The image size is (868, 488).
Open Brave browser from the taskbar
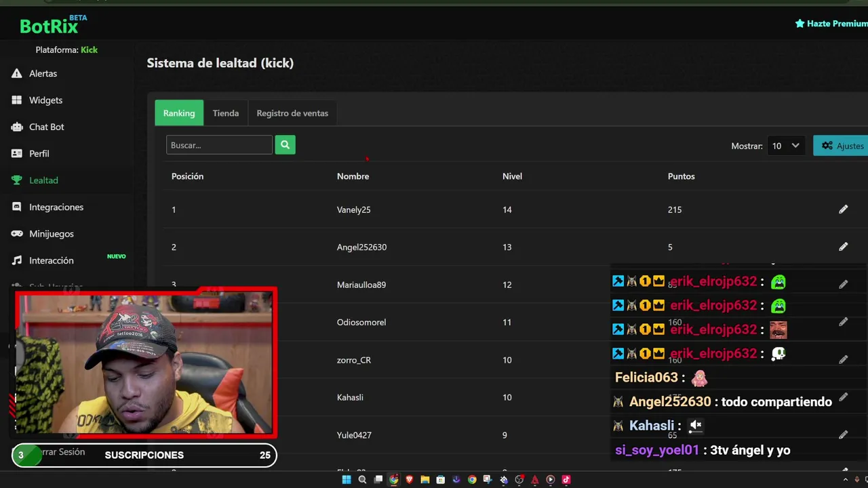click(x=410, y=480)
